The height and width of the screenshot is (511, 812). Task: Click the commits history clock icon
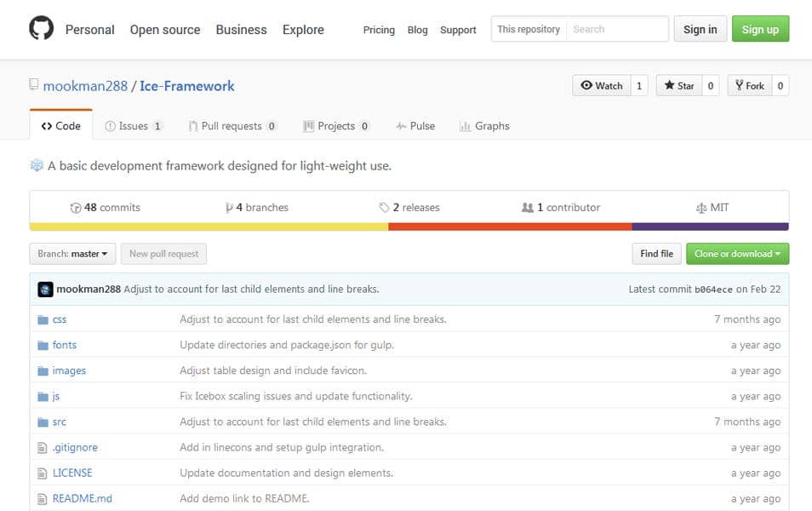click(x=76, y=208)
